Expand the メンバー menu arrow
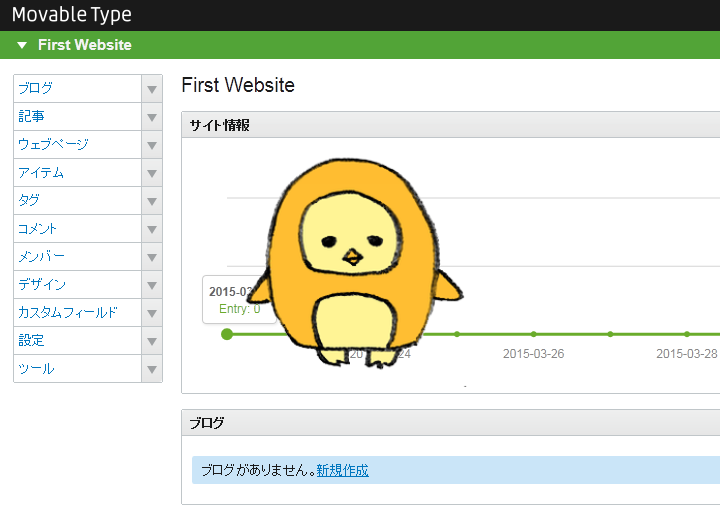 152,257
